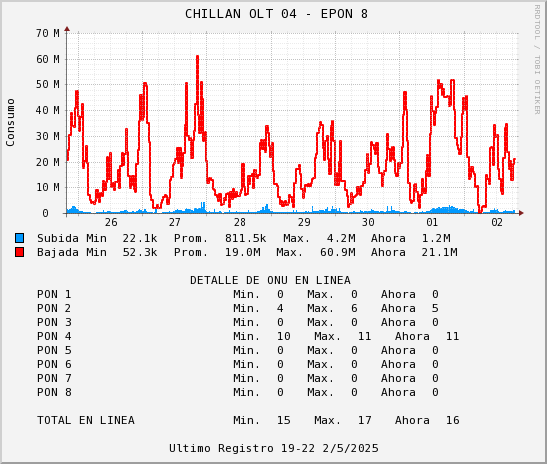Click the red Bajada legend swatch

click(20, 252)
